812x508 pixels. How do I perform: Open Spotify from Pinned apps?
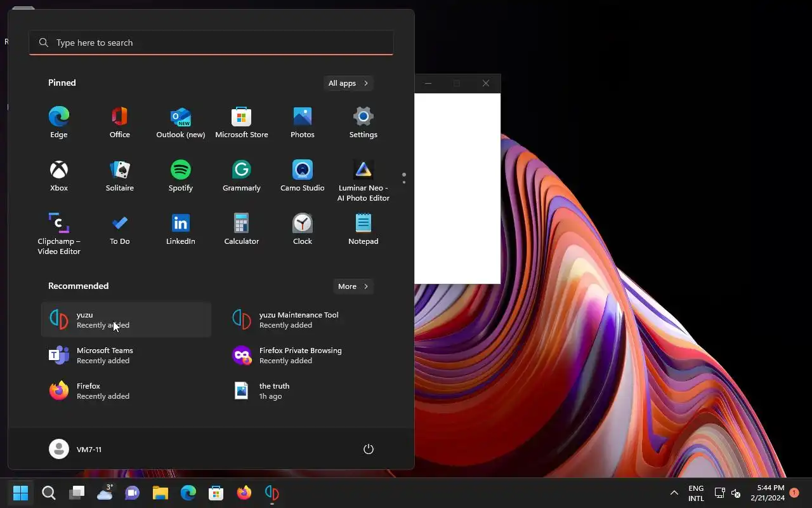coord(181,176)
